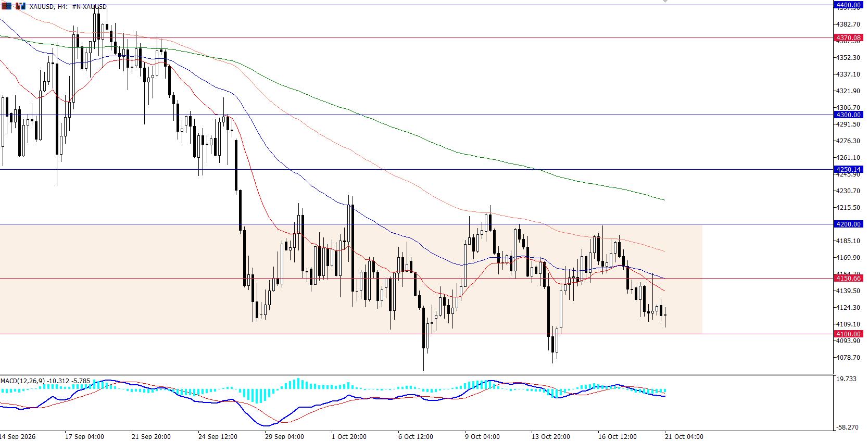Click the MACD scale value 19.733
868x441 pixels.
[x=847, y=379]
